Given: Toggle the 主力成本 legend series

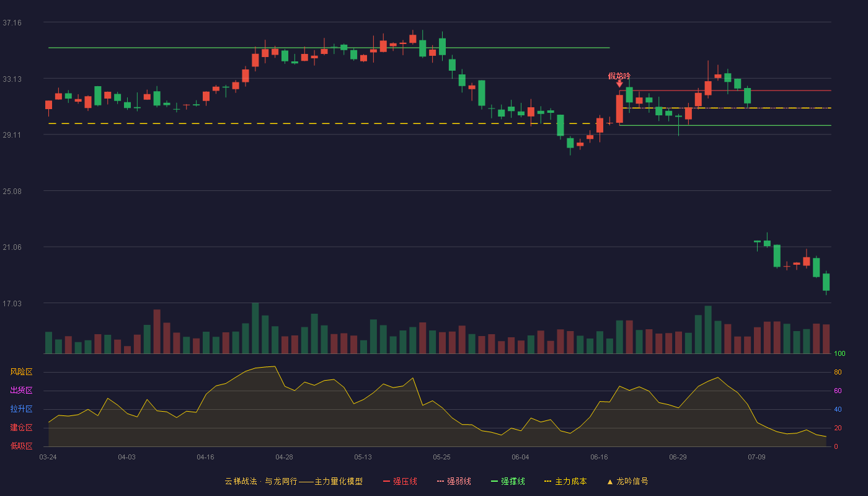Looking at the screenshot, I should click(x=565, y=481).
